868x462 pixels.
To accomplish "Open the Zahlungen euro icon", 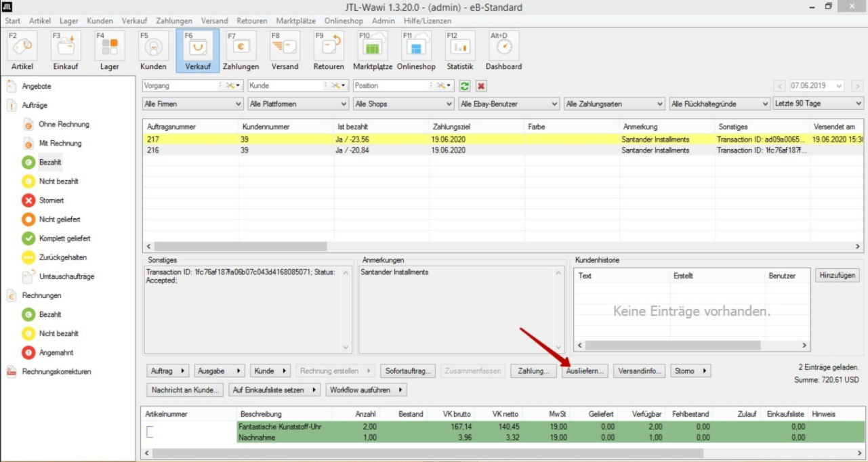I will pos(241,46).
